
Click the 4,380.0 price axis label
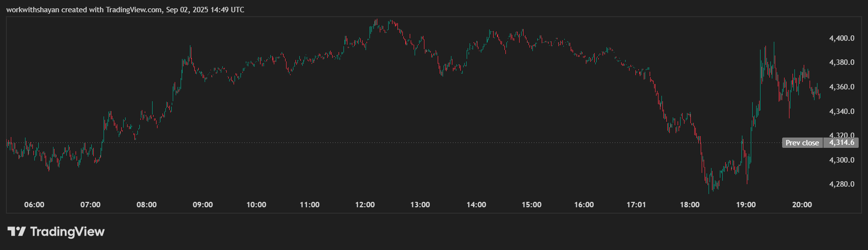click(842, 62)
